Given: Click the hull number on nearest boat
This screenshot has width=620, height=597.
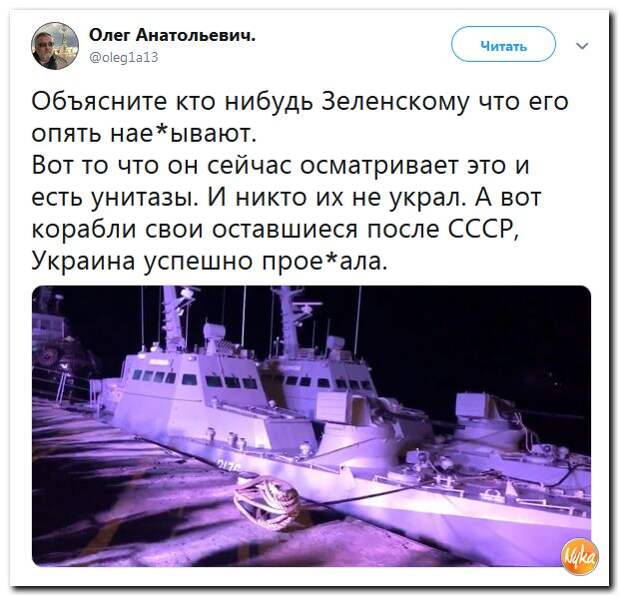Looking at the screenshot, I should pos(228,466).
